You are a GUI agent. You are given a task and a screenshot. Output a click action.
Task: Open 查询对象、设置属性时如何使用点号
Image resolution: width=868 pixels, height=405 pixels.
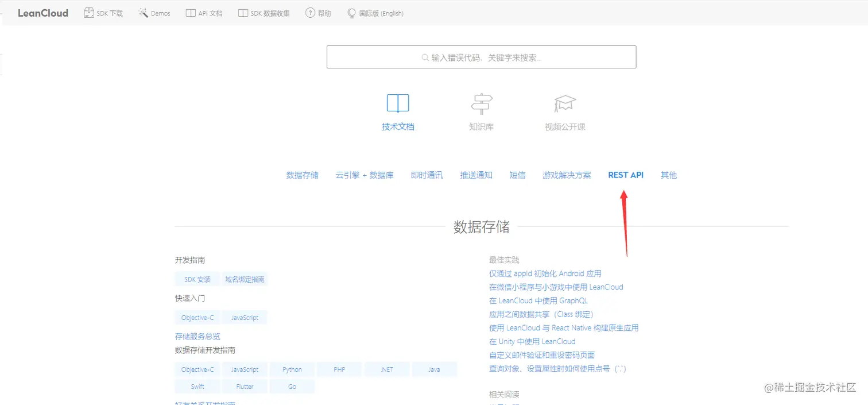pos(557,369)
